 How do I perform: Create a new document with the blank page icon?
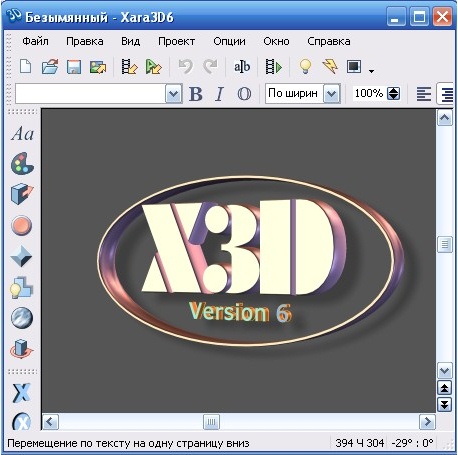(x=26, y=66)
